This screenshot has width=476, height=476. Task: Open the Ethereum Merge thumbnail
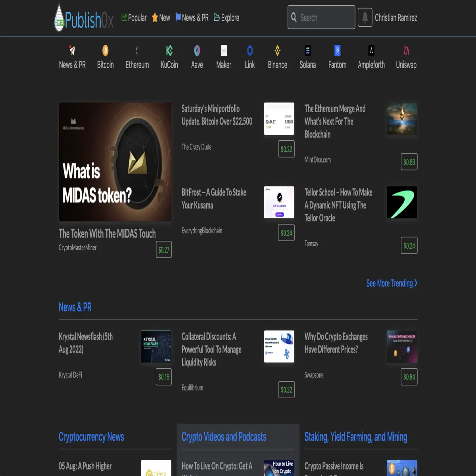pyautogui.click(x=402, y=119)
